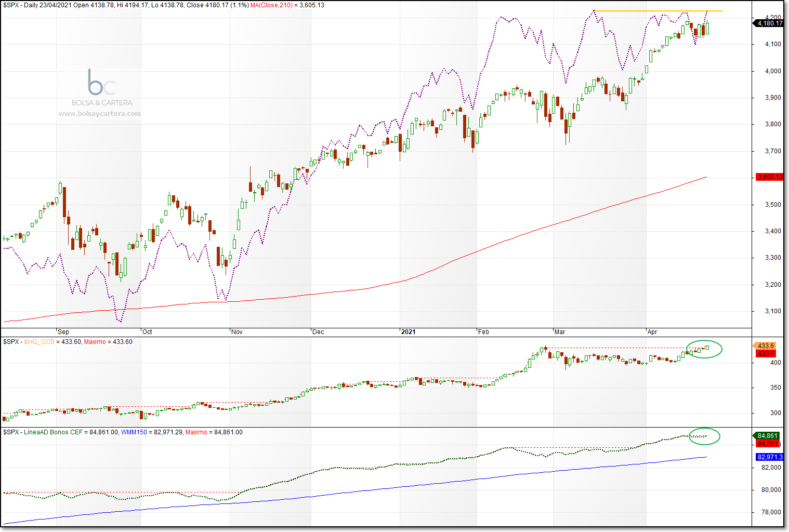Click the red 84,861 value tag
Screen dimensions: 789x532
[767, 444]
